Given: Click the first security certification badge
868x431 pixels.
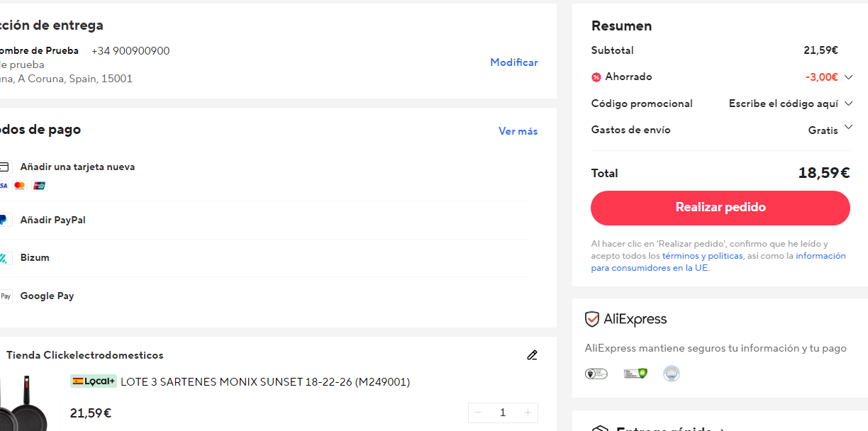Looking at the screenshot, I should pos(596,374).
